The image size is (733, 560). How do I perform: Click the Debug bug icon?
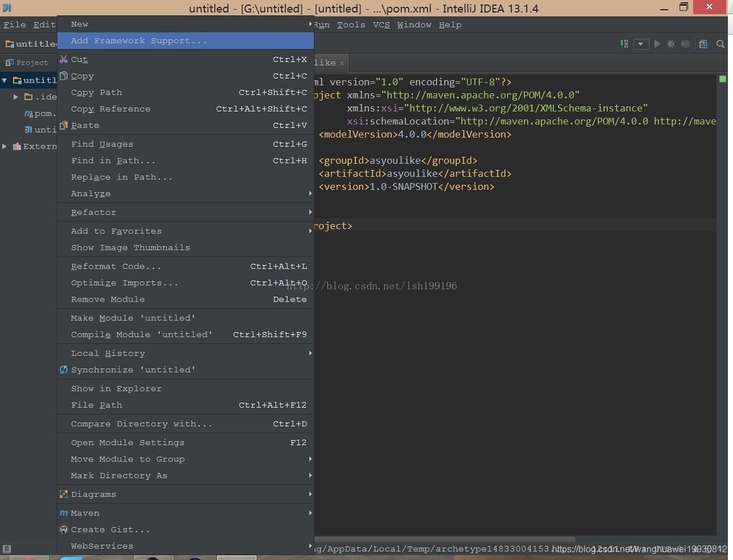click(x=672, y=44)
